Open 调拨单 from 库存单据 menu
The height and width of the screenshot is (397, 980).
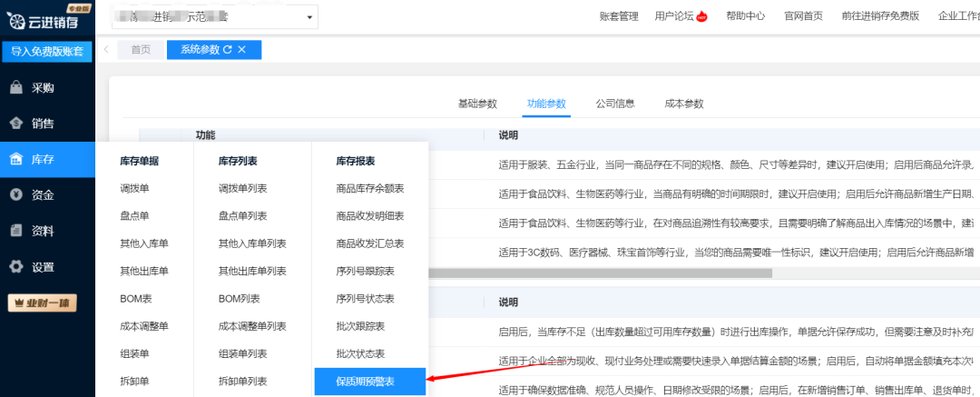(135, 188)
